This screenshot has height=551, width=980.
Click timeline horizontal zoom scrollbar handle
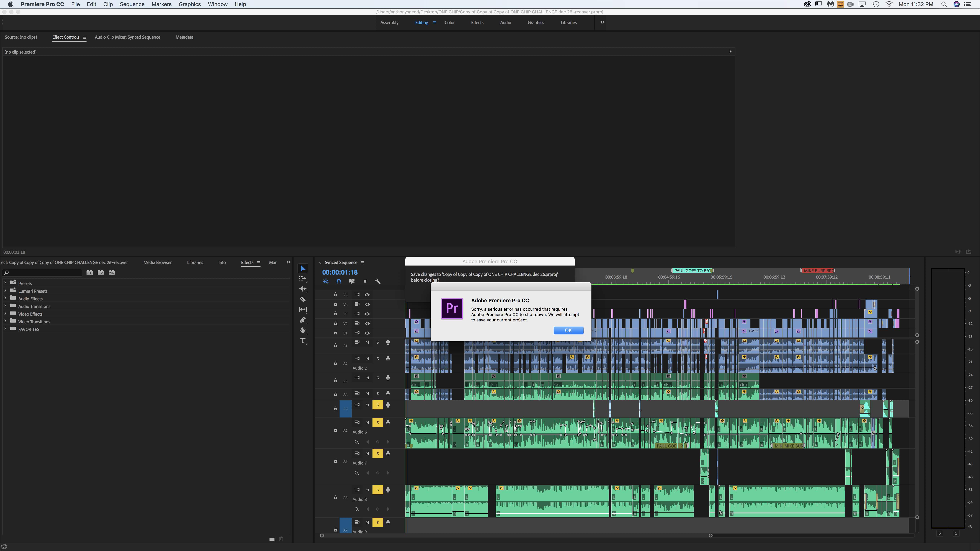pos(710,536)
